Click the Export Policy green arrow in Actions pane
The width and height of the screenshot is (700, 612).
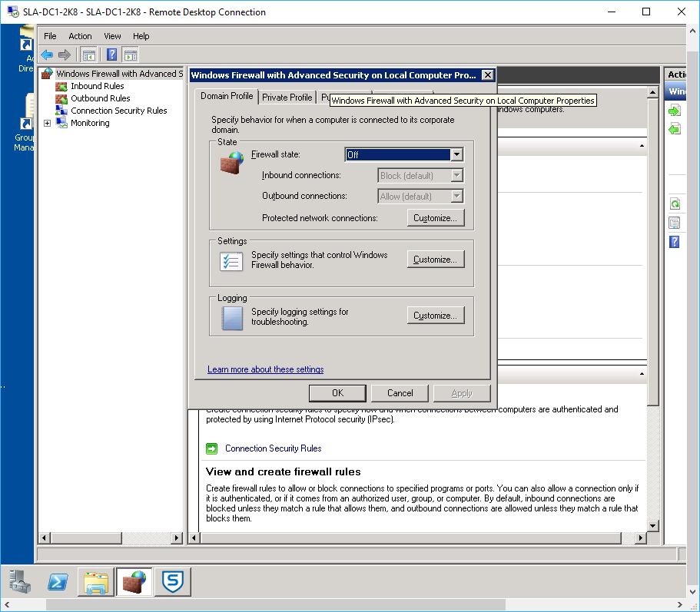click(674, 129)
